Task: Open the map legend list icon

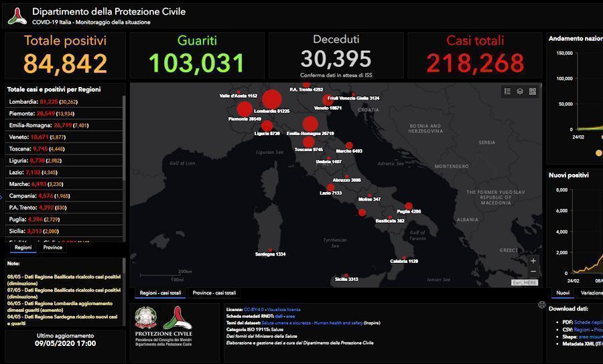Action: (x=507, y=92)
